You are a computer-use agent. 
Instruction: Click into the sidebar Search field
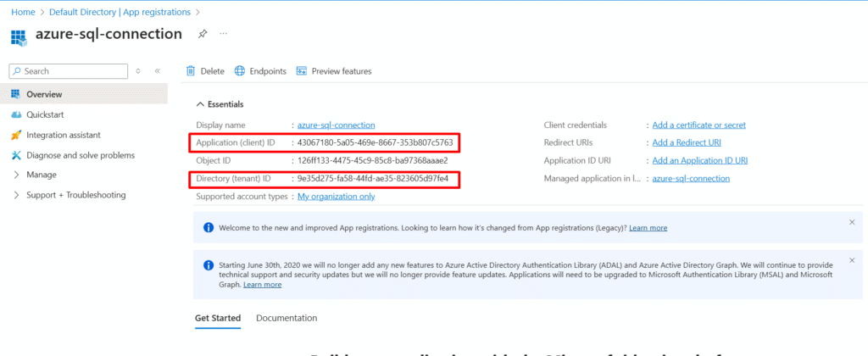[x=69, y=71]
